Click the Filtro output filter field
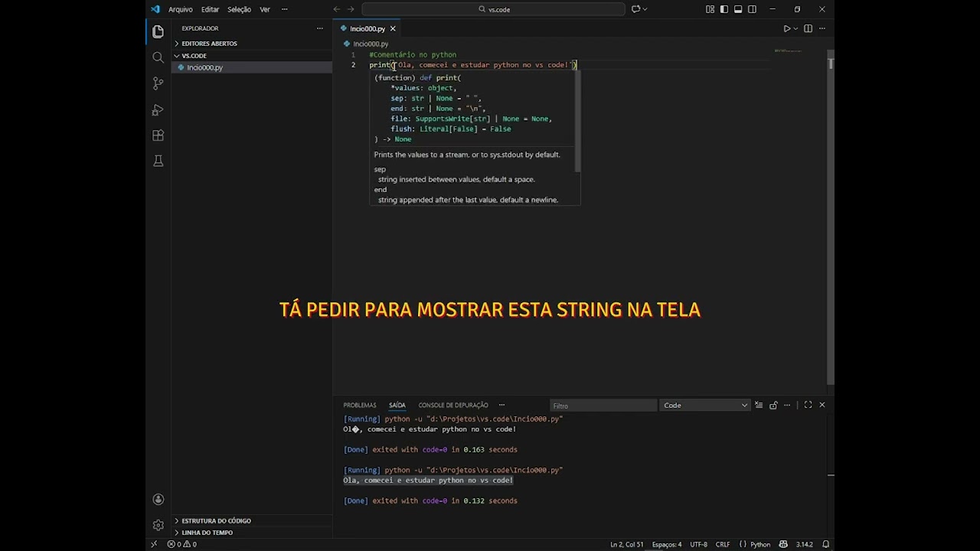This screenshot has height=551, width=980. [603, 405]
